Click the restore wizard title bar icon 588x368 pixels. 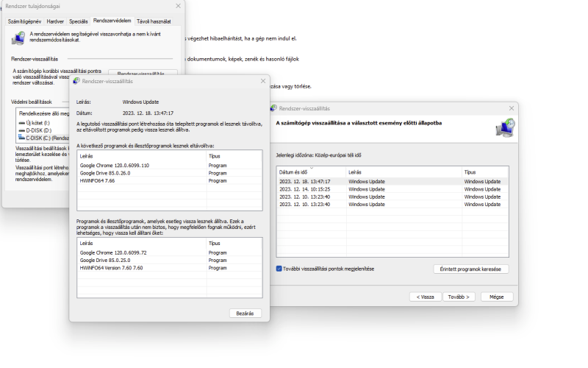[x=273, y=108]
